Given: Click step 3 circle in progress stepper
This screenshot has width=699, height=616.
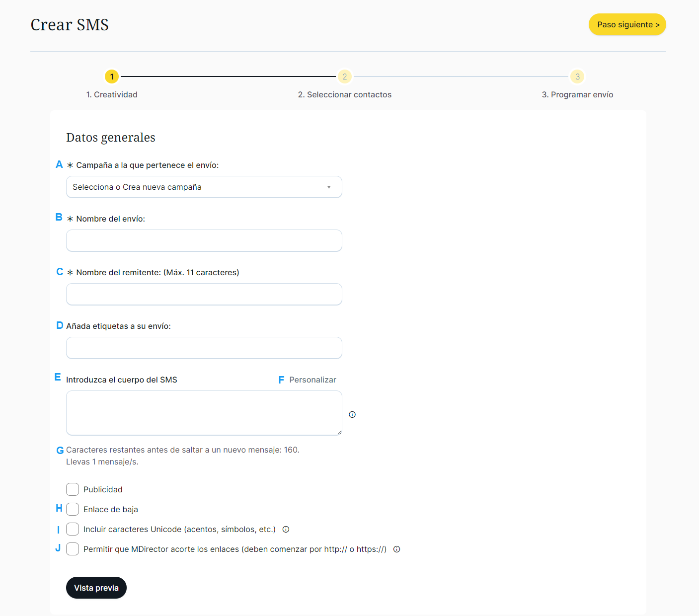Looking at the screenshot, I should coord(577,77).
